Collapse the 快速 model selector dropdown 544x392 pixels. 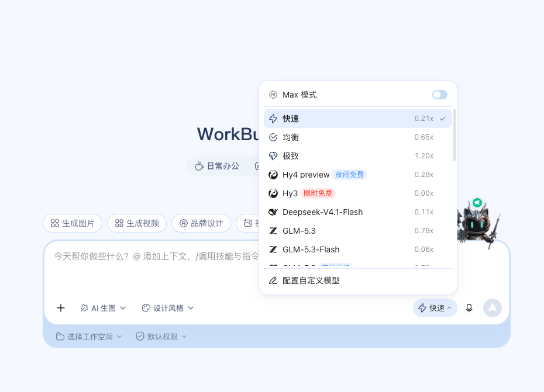tap(435, 308)
